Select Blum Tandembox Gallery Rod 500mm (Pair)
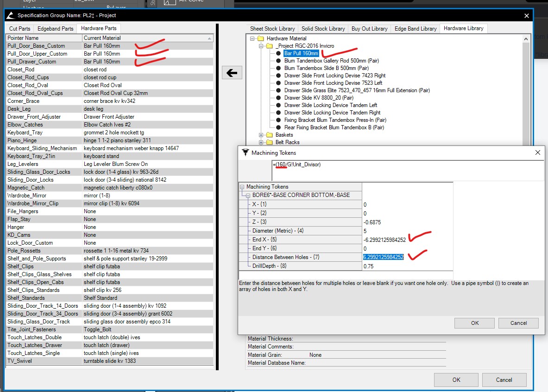The height and width of the screenshot is (392, 548). click(331, 61)
